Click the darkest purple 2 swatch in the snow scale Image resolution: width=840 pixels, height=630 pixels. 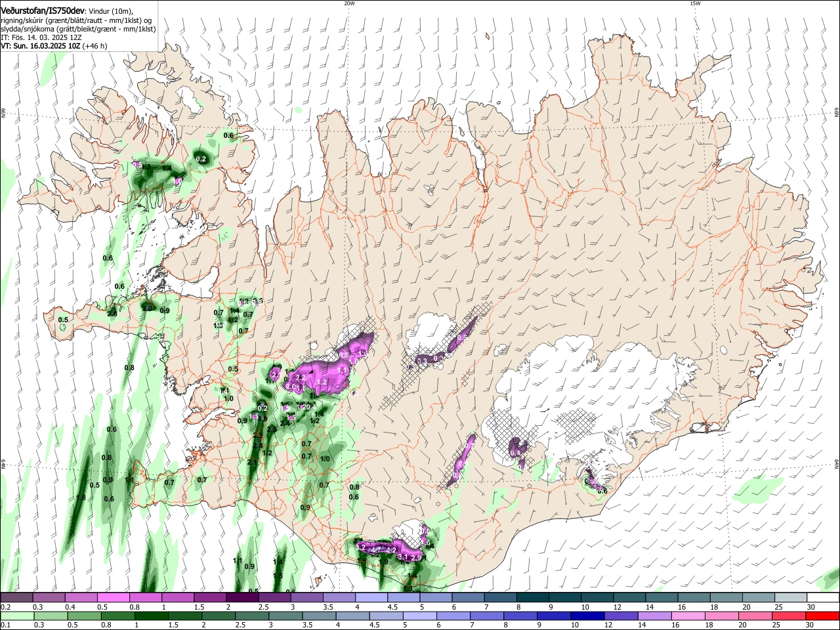tap(243, 597)
